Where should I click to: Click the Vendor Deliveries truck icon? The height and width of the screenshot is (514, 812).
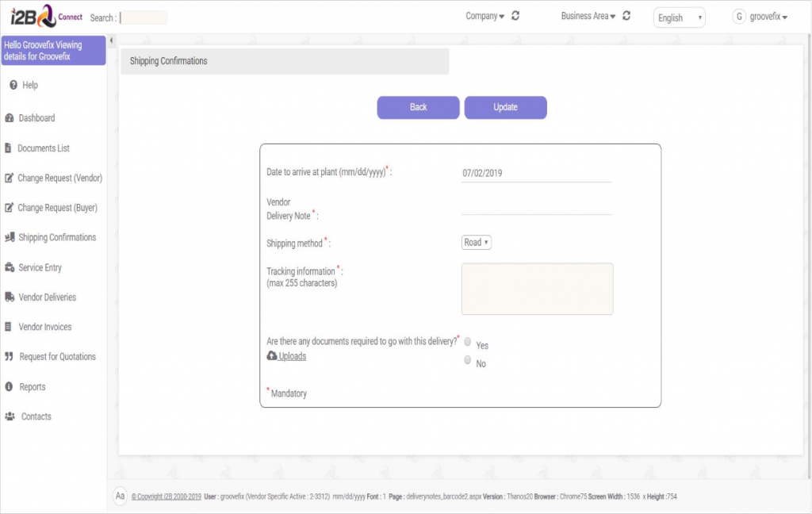click(x=10, y=297)
